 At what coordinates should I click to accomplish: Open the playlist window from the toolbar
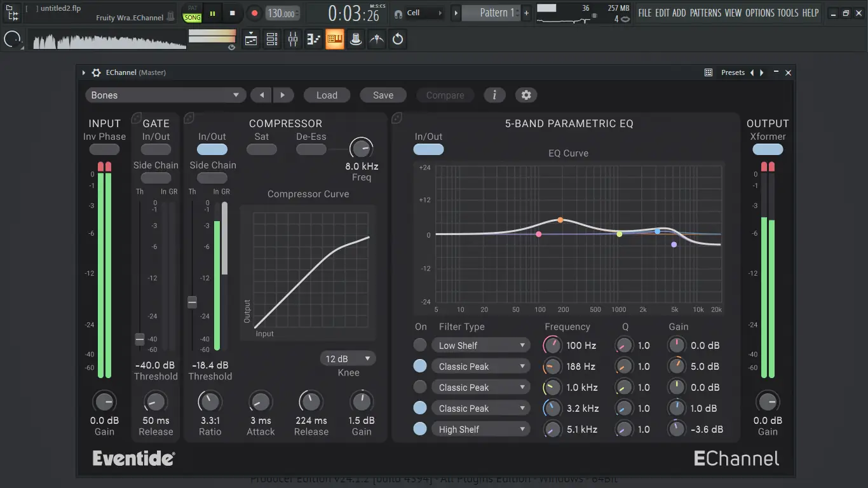(x=251, y=39)
